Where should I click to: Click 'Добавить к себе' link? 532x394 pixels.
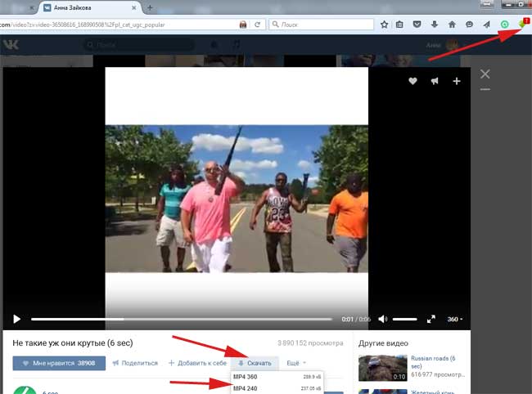[197, 362]
